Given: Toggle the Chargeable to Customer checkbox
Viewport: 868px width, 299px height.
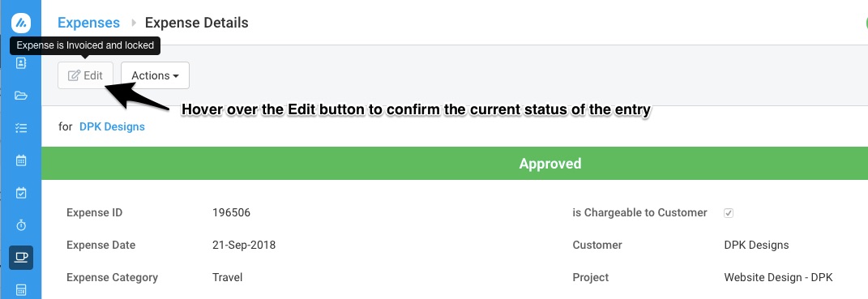Looking at the screenshot, I should [729, 213].
